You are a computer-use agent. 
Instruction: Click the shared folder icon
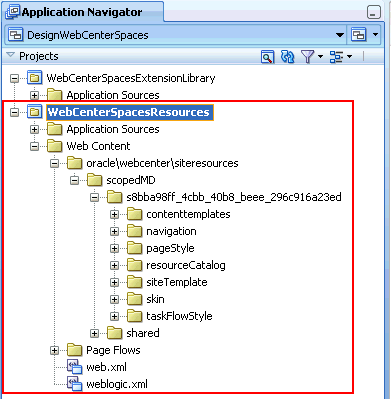tap(114, 333)
